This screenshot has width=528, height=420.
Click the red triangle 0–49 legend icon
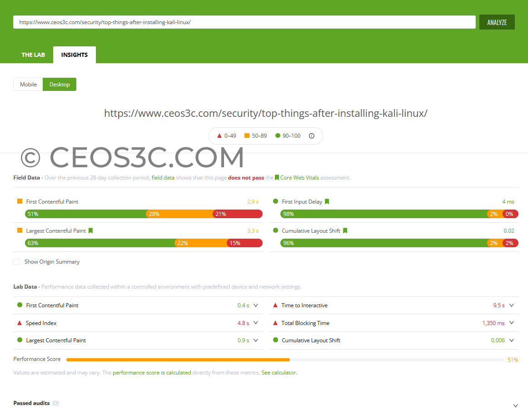pyautogui.click(x=219, y=136)
